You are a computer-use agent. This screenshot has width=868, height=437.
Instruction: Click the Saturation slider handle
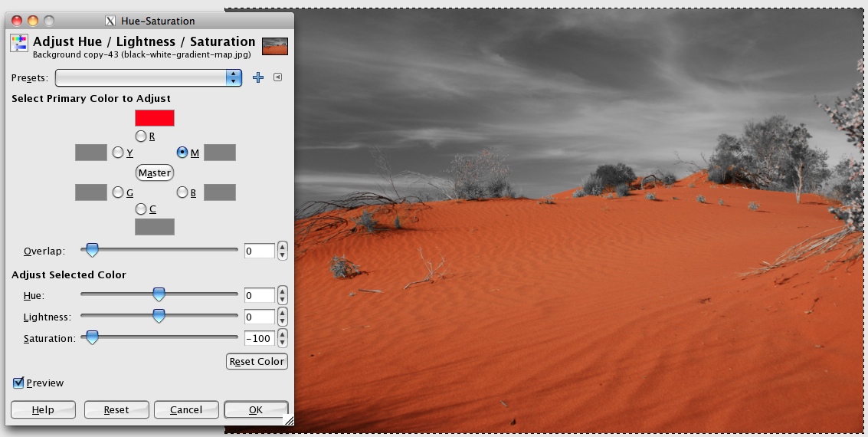[92, 337]
